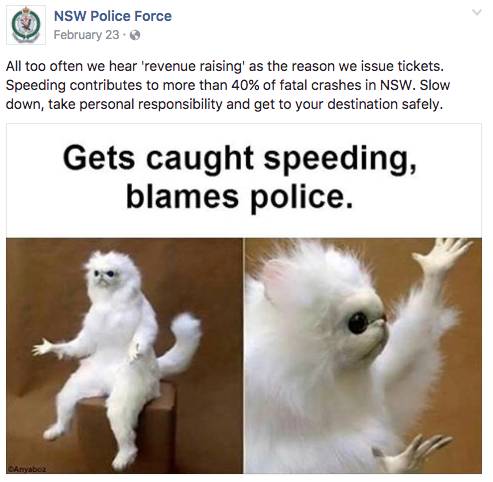The height and width of the screenshot is (482, 493).
Task: Click the cat's fluffy tail in left photo
Action: (x=182, y=343)
